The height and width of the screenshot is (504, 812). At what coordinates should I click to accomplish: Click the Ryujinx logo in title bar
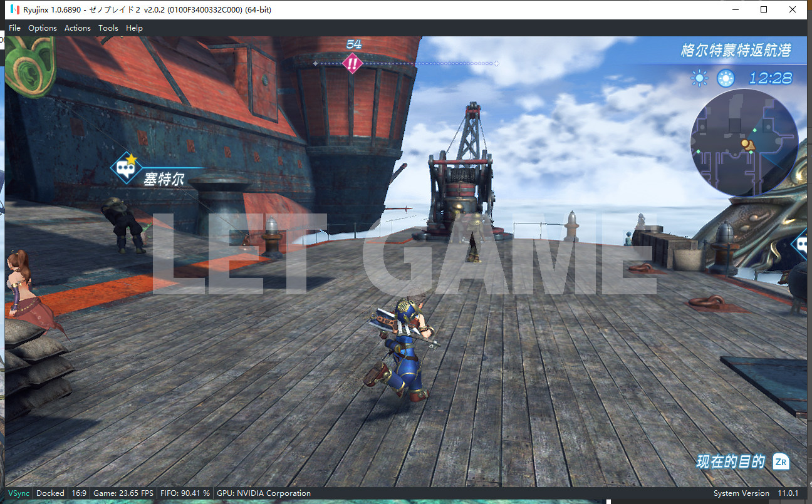(14, 10)
